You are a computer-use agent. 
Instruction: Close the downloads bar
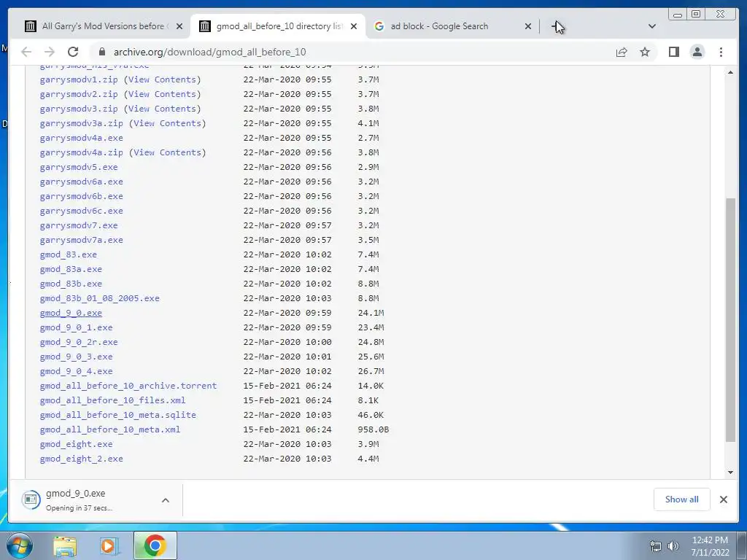pos(723,499)
